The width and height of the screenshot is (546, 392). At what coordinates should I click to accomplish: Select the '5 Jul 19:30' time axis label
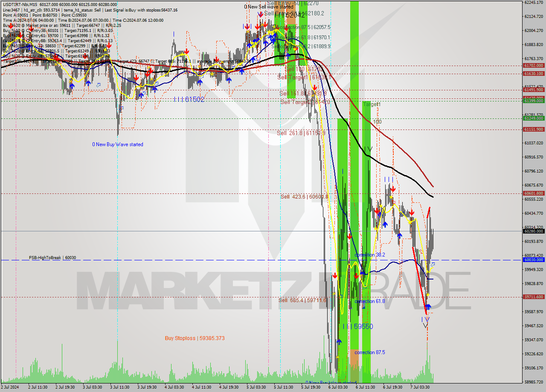(311, 387)
